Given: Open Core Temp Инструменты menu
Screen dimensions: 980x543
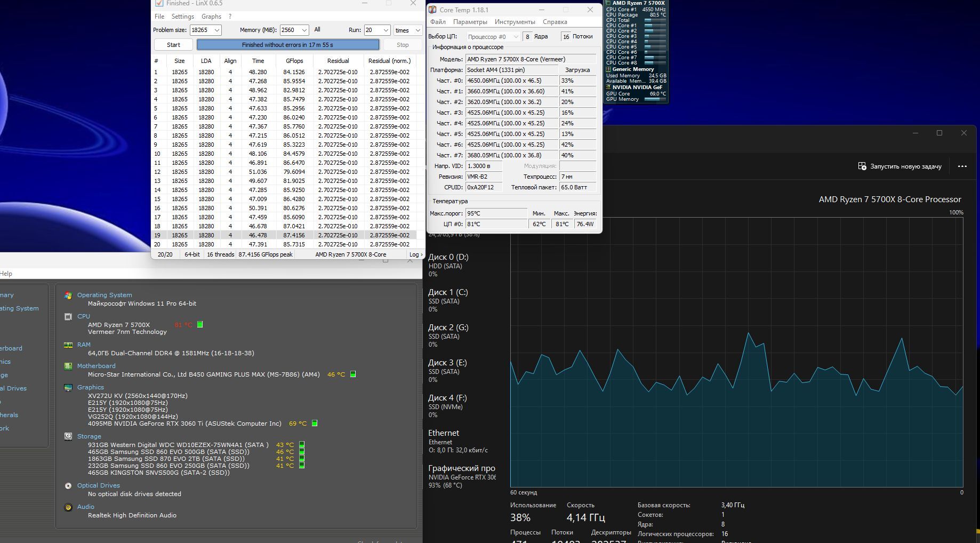Looking at the screenshot, I should (x=515, y=22).
